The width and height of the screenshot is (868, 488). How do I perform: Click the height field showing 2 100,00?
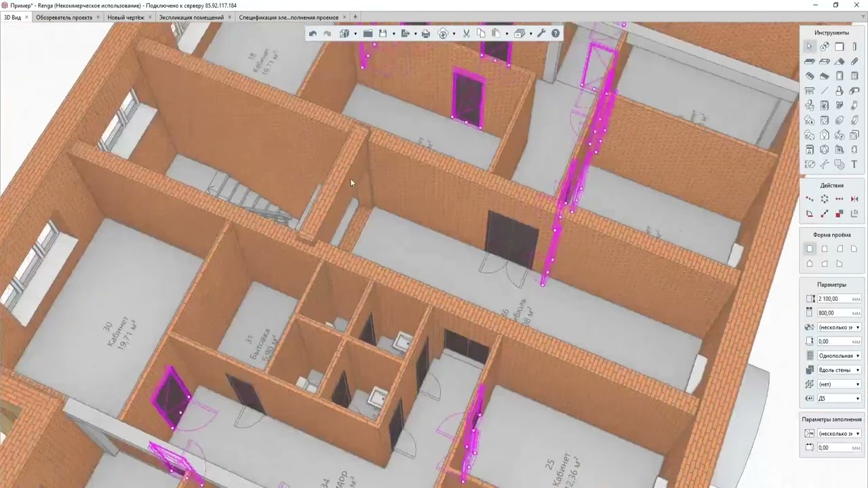coord(840,298)
